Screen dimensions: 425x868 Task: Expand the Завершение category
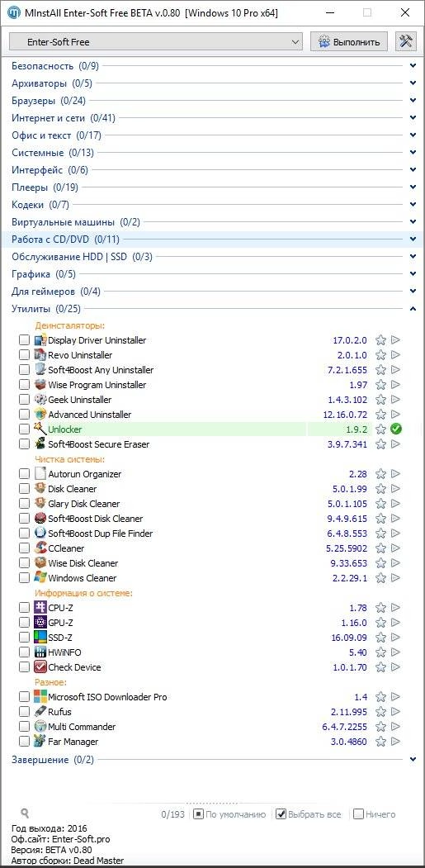413,760
